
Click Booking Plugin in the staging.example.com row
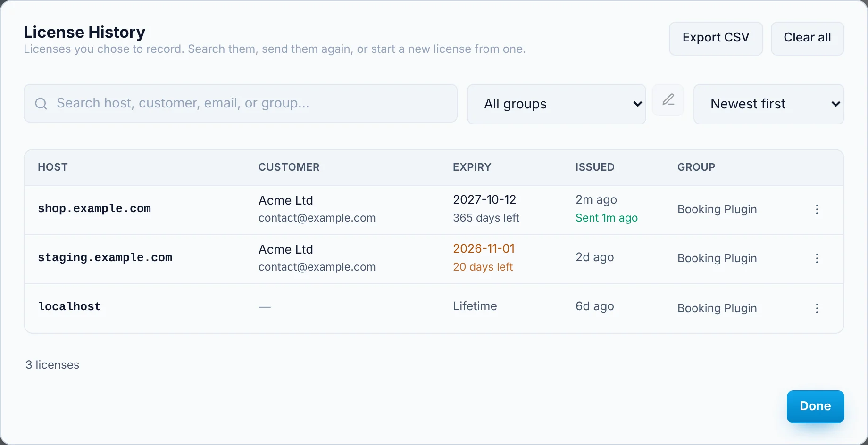click(x=717, y=258)
